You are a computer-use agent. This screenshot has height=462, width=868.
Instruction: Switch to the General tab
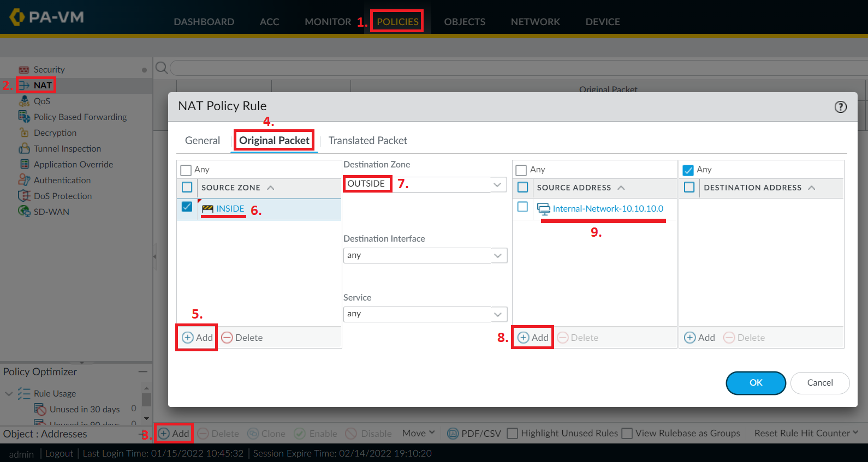203,141
